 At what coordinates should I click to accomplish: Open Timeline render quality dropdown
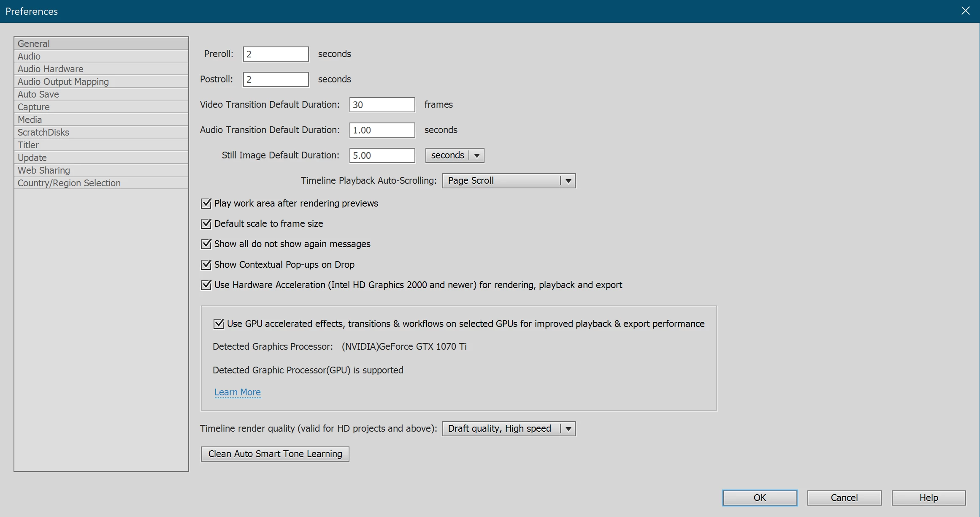[509, 429]
